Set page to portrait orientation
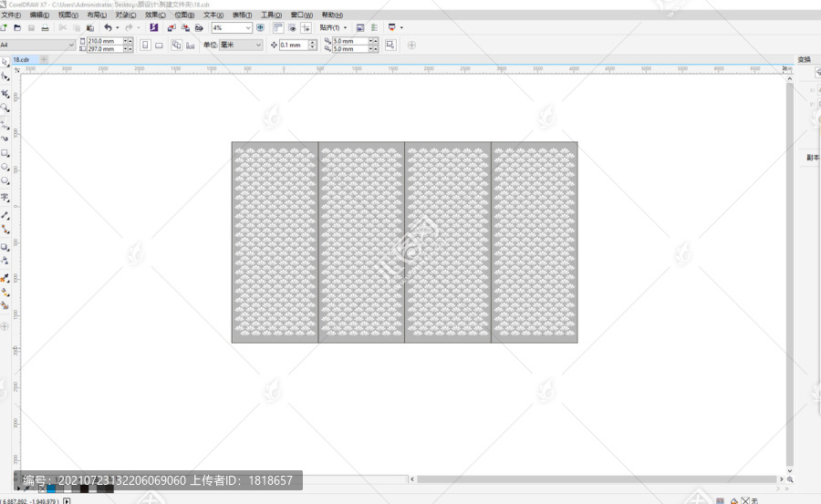 point(145,45)
